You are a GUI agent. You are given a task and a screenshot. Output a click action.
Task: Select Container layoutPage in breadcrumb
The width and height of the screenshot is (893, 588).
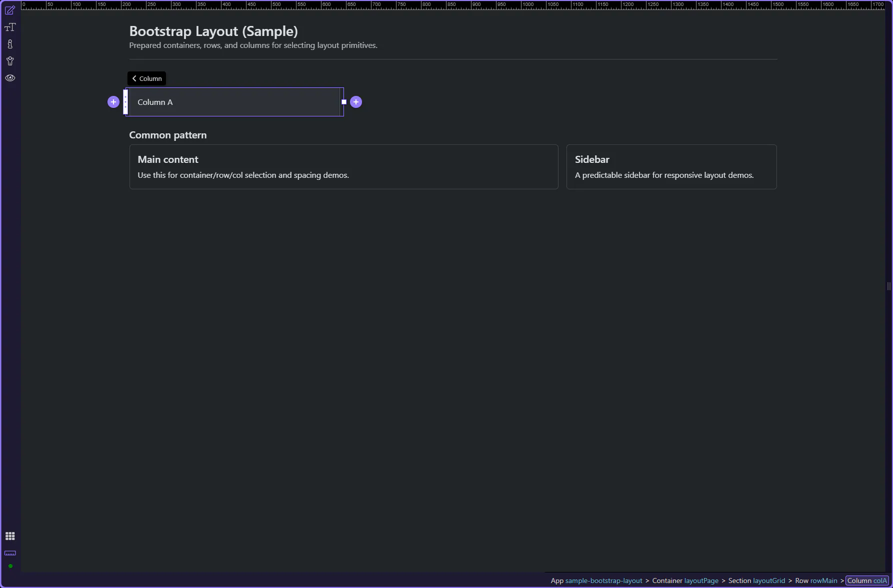tap(685, 581)
